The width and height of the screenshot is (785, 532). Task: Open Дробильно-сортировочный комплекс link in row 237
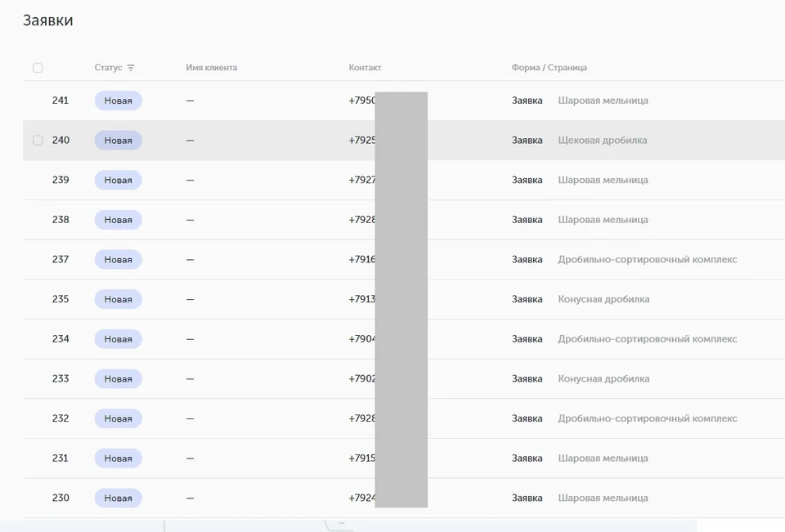(x=648, y=259)
